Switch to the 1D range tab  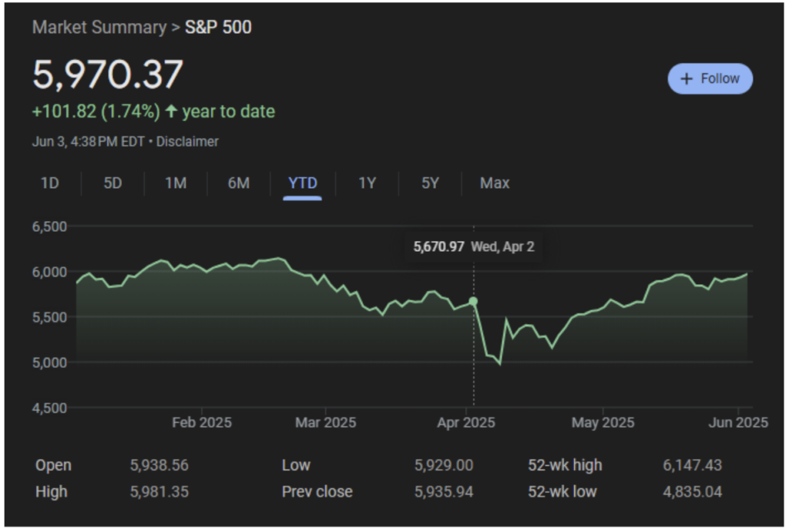tap(50, 183)
